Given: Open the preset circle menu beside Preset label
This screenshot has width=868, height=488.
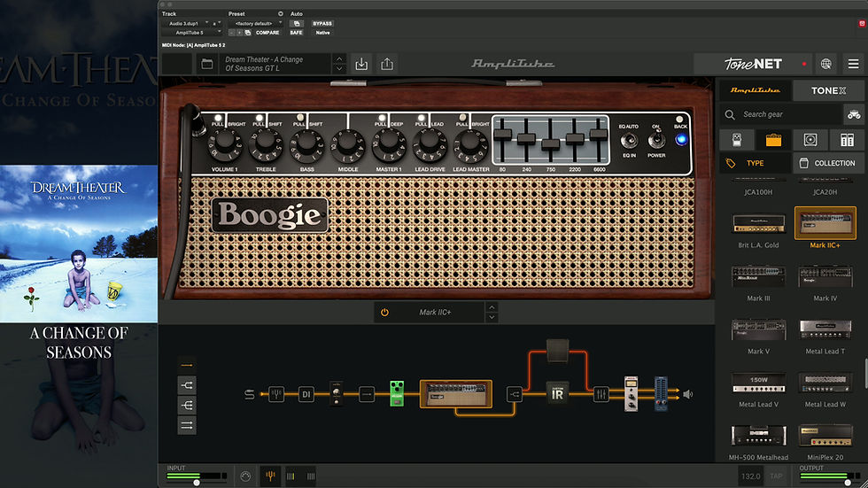Looking at the screenshot, I should pos(280,14).
